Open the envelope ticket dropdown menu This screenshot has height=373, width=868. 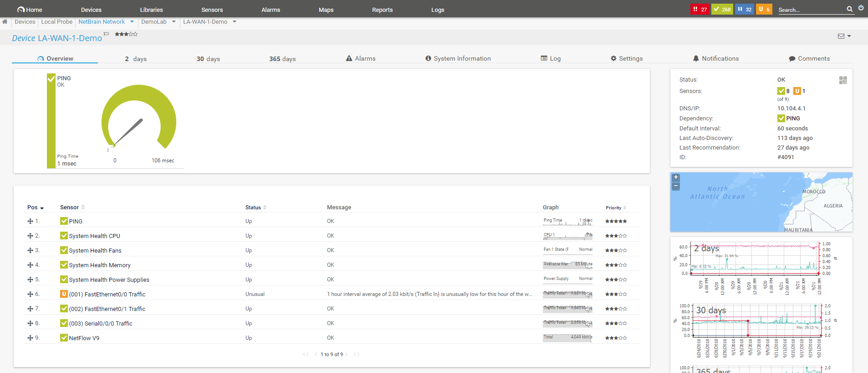click(844, 36)
